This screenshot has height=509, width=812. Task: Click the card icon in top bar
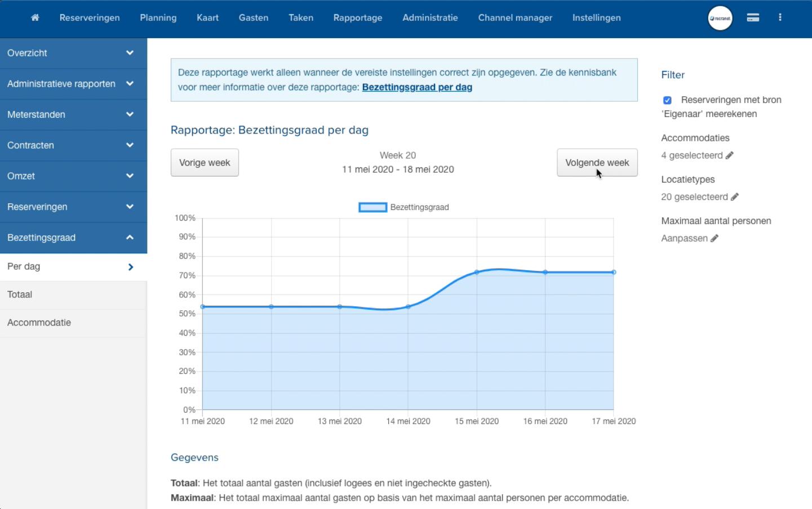(x=753, y=17)
